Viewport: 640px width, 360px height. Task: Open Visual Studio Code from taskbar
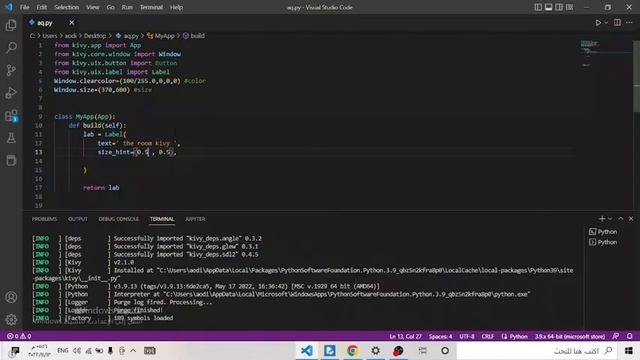307,351
